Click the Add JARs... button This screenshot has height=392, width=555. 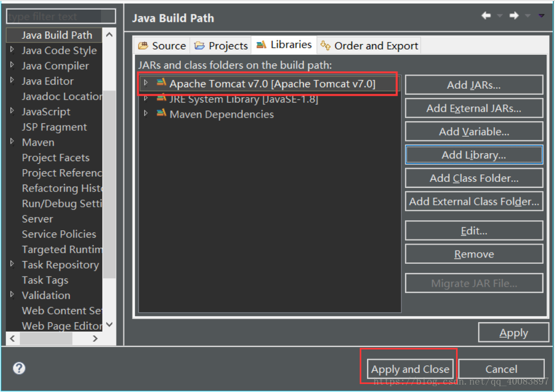(x=474, y=85)
